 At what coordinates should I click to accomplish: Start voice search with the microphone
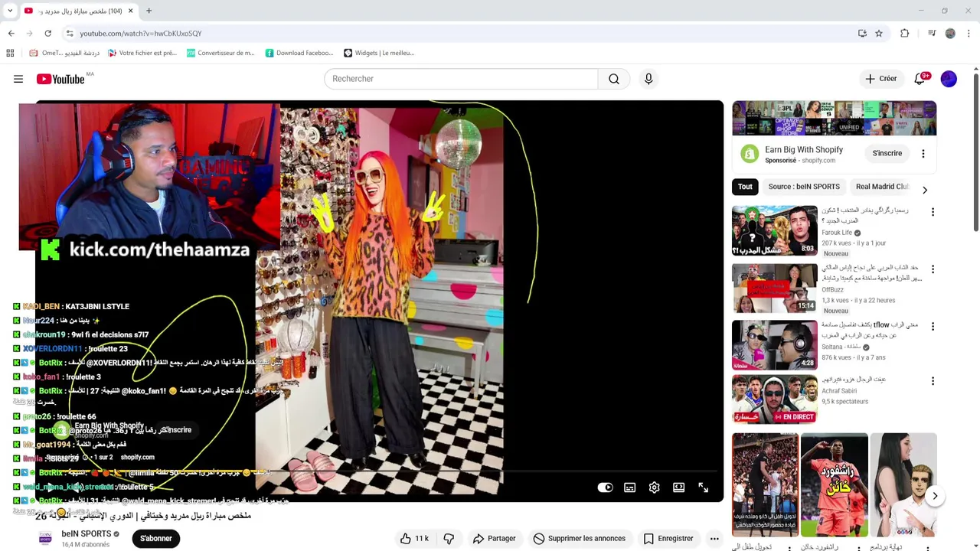point(648,79)
